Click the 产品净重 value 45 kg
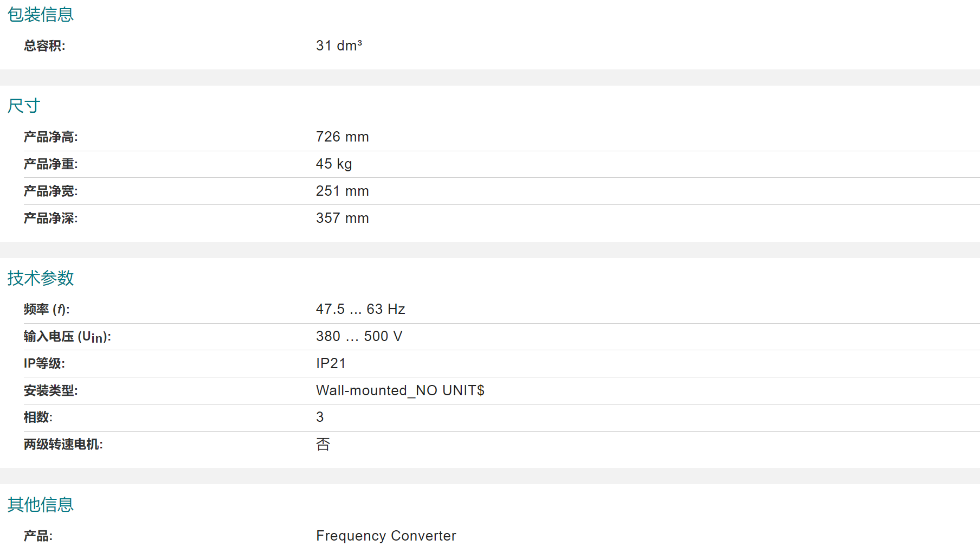Screen dimensions: 980x559 click(334, 164)
